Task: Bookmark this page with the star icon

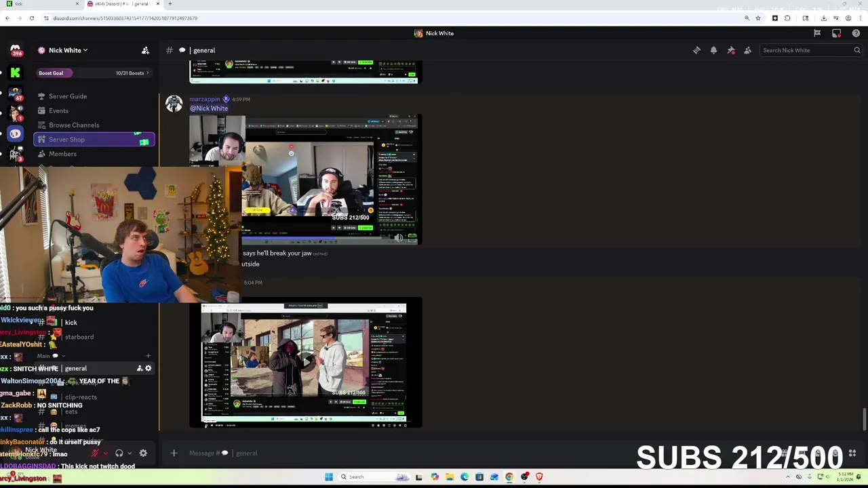Action: click(x=758, y=18)
